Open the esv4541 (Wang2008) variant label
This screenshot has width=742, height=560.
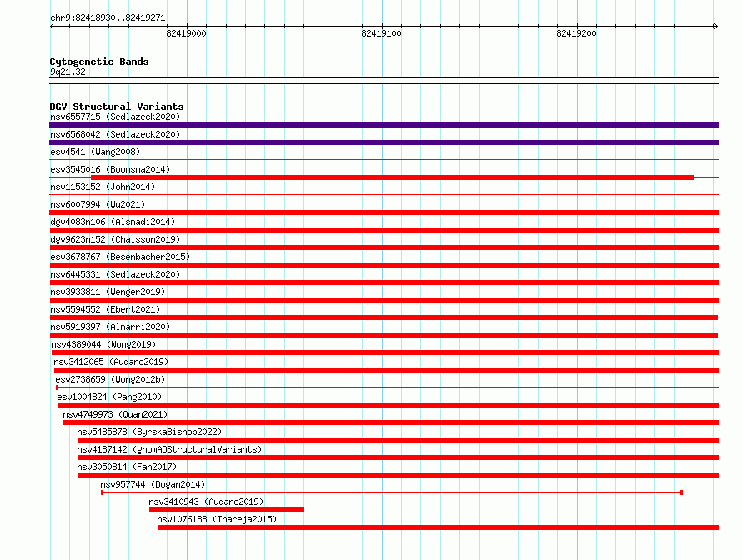tap(95, 152)
